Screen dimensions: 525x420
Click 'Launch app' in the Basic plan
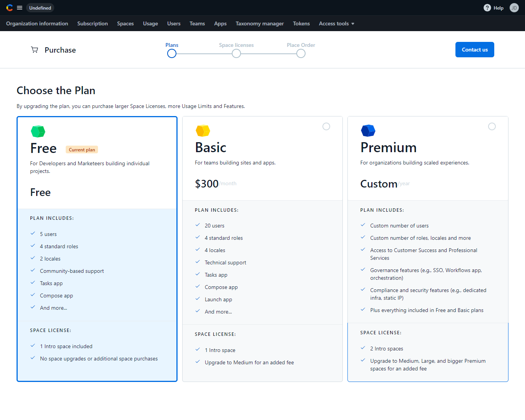click(x=218, y=299)
